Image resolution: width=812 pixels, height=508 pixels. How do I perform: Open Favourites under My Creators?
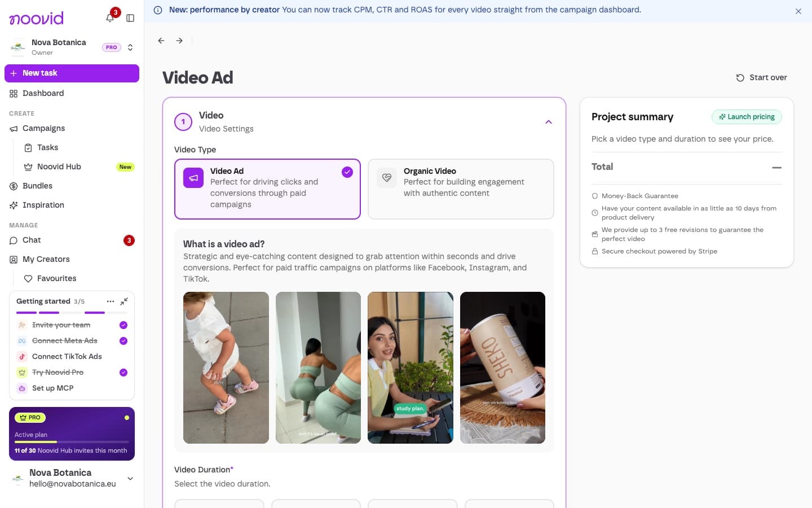tap(79, 279)
